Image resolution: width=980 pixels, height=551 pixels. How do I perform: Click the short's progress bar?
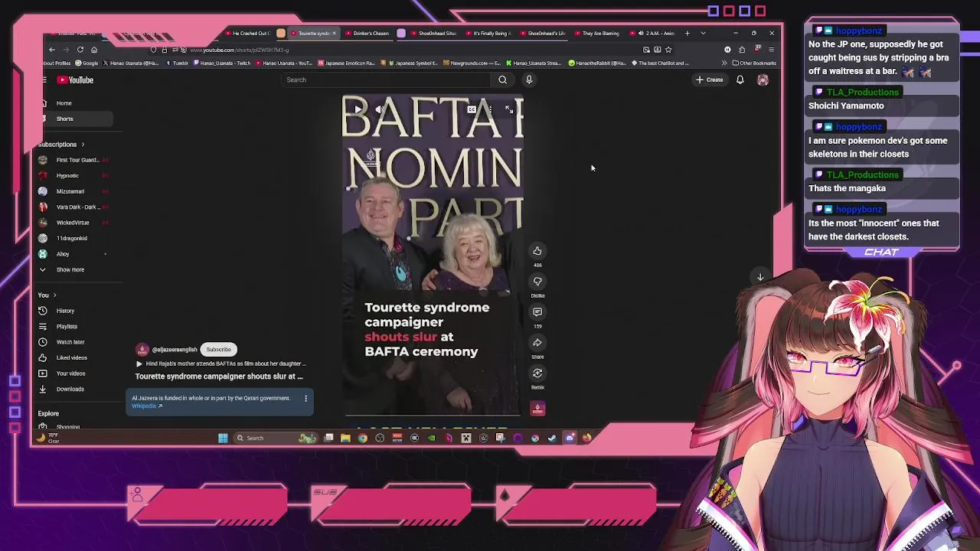tap(433, 416)
